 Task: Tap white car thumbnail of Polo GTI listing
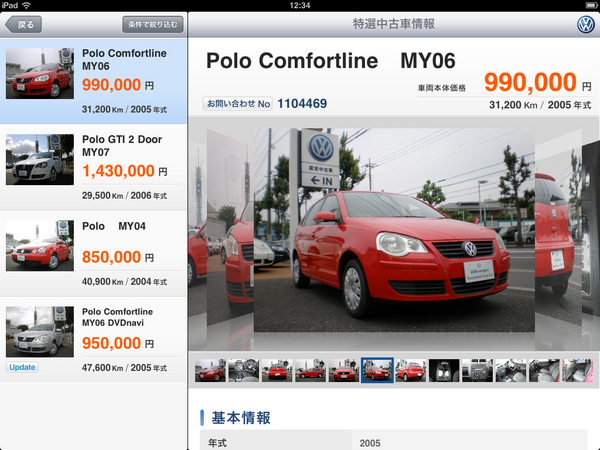pos(40,160)
